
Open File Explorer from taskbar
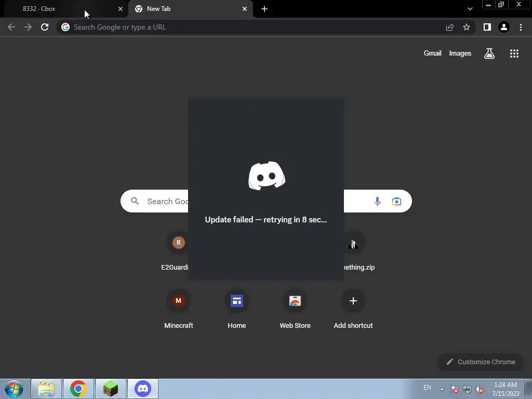point(46,389)
